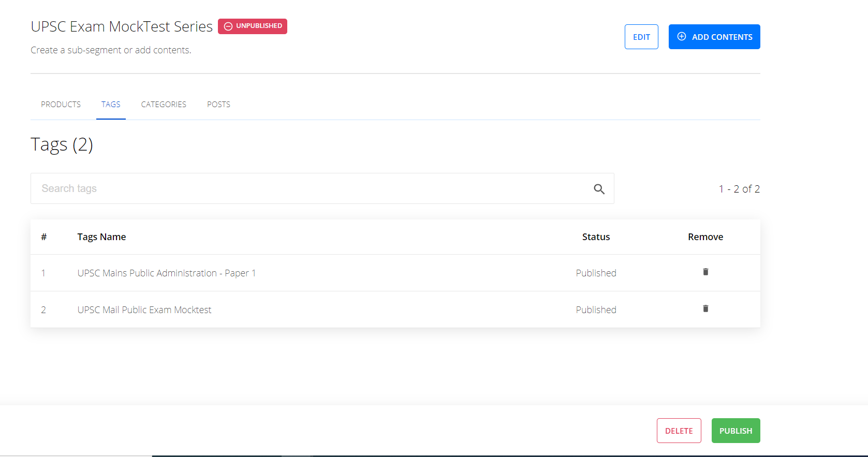This screenshot has height=457, width=868.
Task: Remove the UPSC Mail Public Exam Mocktest tag
Action: coord(705,308)
